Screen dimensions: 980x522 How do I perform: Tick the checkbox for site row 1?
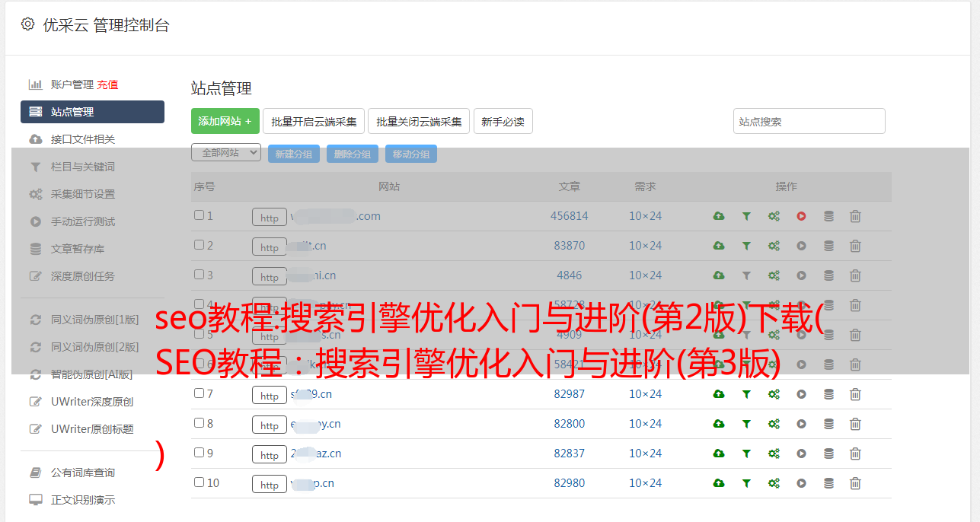pyautogui.click(x=199, y=215)
